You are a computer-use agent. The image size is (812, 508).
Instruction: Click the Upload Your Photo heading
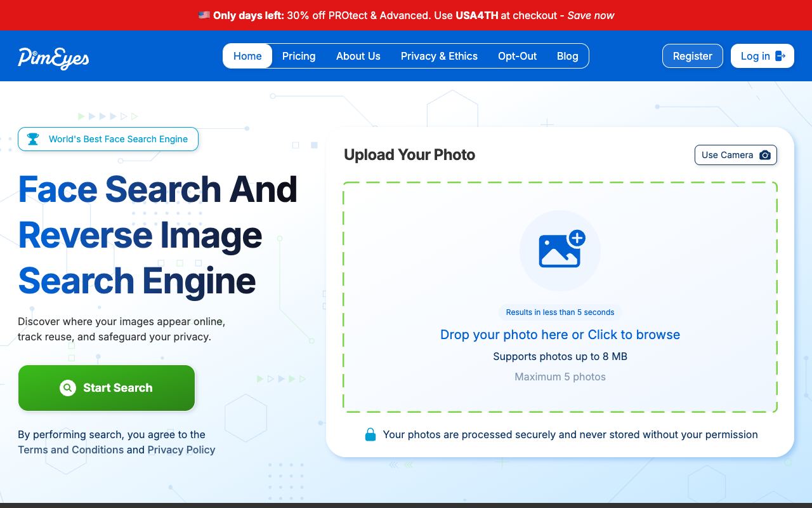pyautogui.click(x=409, y=155)
